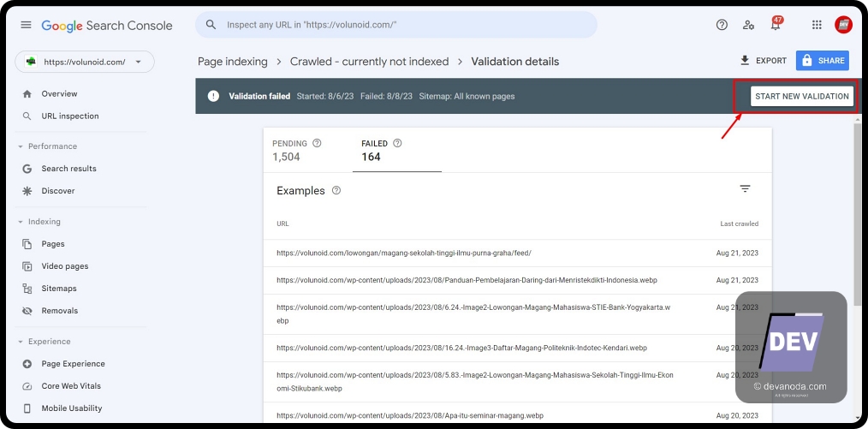Click the Search results G icon

pos(27,169)
